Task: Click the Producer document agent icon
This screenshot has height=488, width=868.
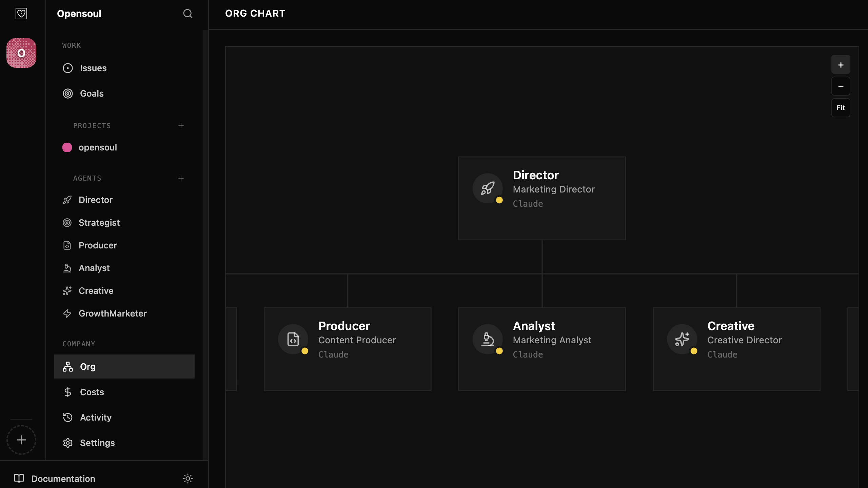Action: pos(67,245)
